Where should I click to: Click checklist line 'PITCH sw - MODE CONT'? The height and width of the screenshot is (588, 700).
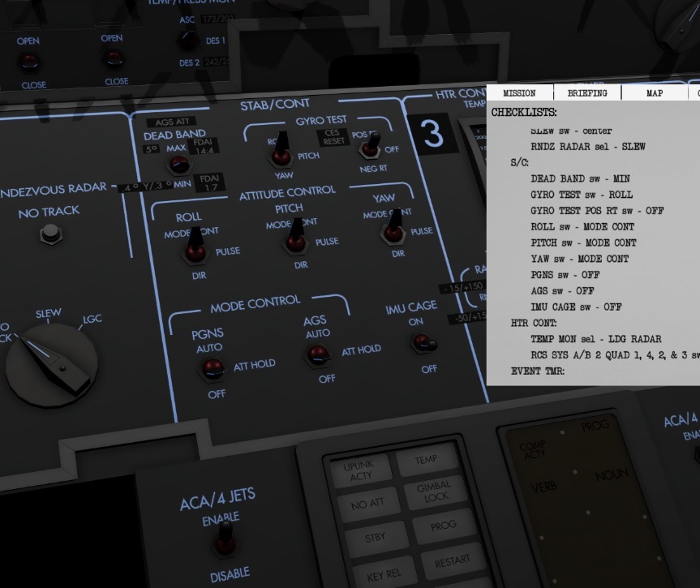583,242
